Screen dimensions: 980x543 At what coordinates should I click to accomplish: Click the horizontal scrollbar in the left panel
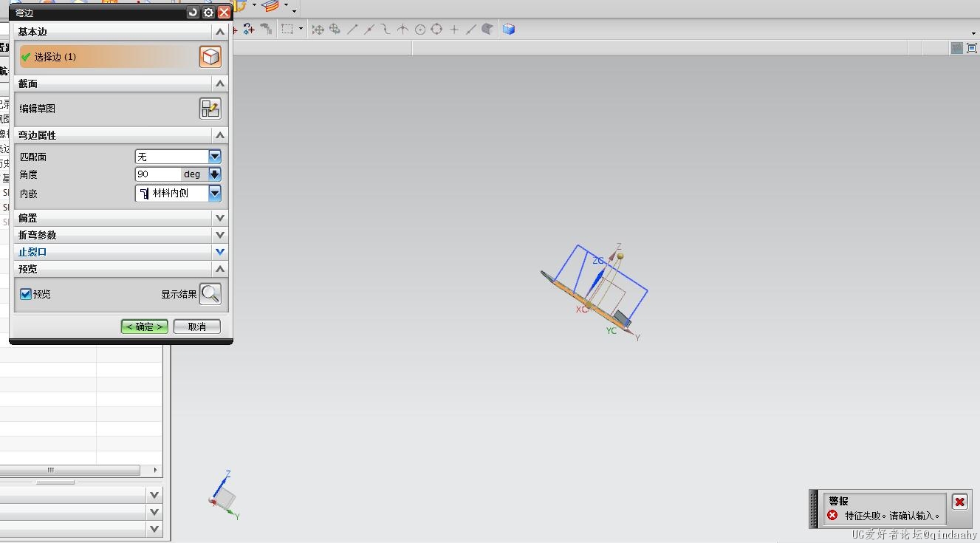pyautogui.click(x=70, y=470)
